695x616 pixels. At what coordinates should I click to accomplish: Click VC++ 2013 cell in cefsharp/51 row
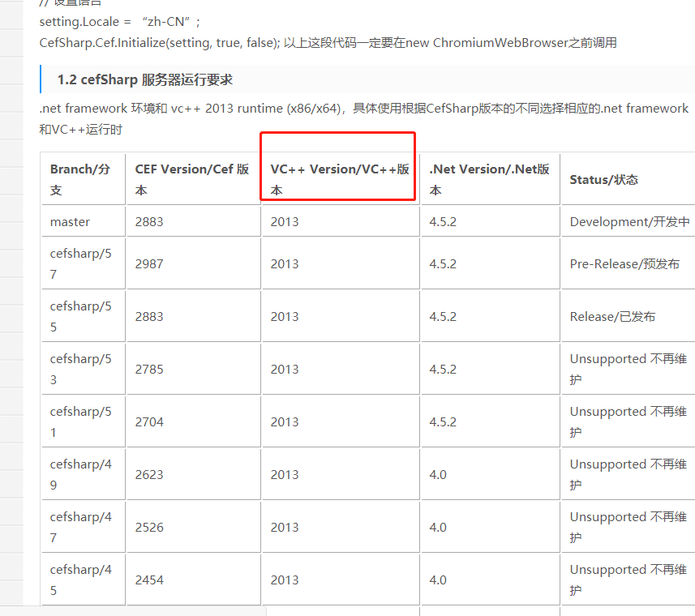point(340,421)
